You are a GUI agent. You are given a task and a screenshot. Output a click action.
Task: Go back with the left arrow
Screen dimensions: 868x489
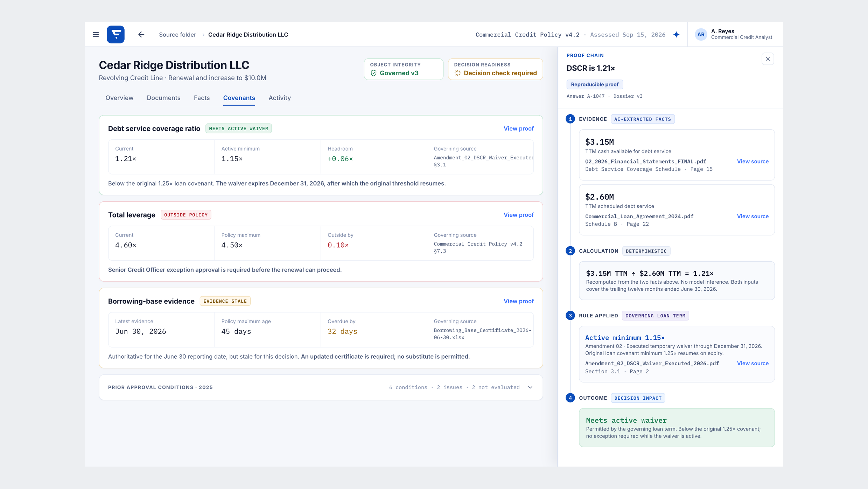pyautogui.click(x=141, y=34)
